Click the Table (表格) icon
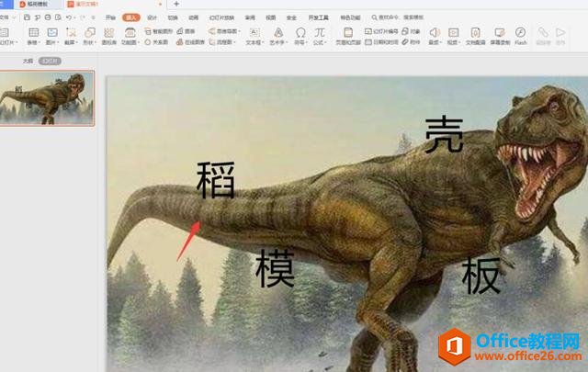The image size is (588, 372). point(33,32)
